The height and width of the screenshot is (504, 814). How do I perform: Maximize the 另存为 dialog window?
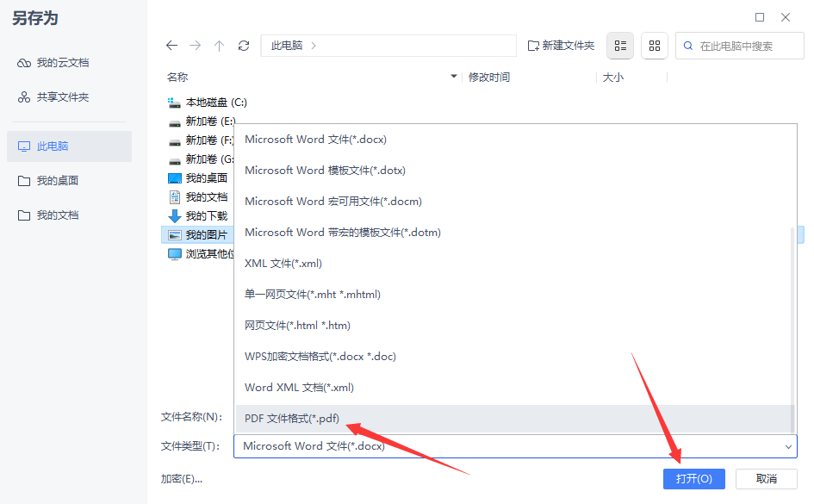760,17
